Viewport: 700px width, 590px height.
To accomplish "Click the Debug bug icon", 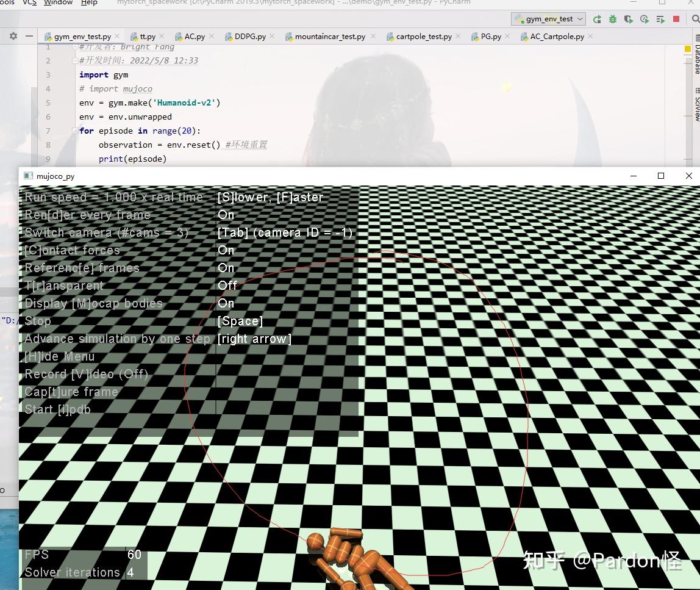I will coord(612,19).
